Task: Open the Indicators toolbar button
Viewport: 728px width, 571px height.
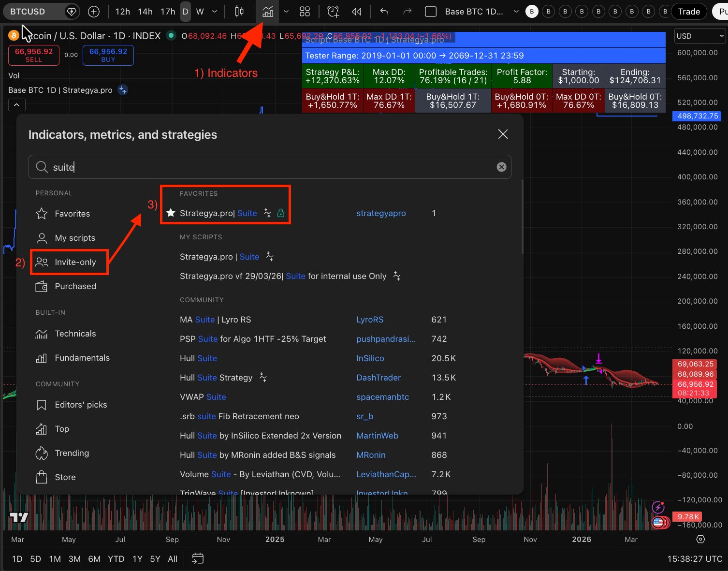Action: 267,12
